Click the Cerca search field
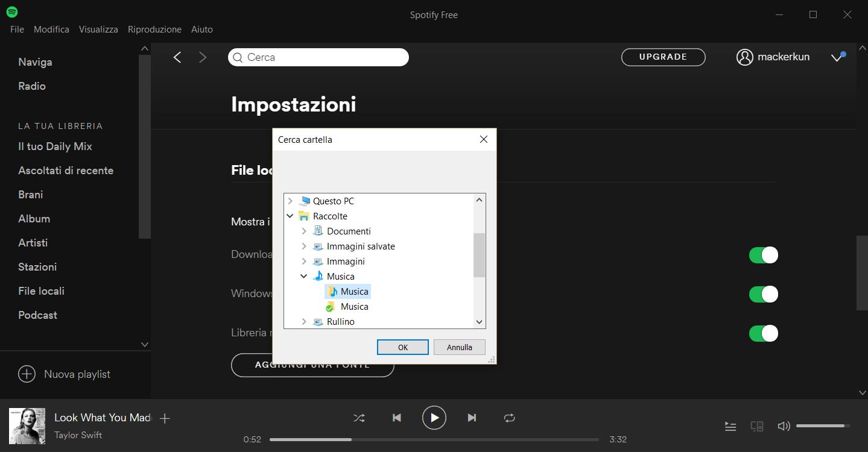The image size is (868, 452). pos(318,57)
